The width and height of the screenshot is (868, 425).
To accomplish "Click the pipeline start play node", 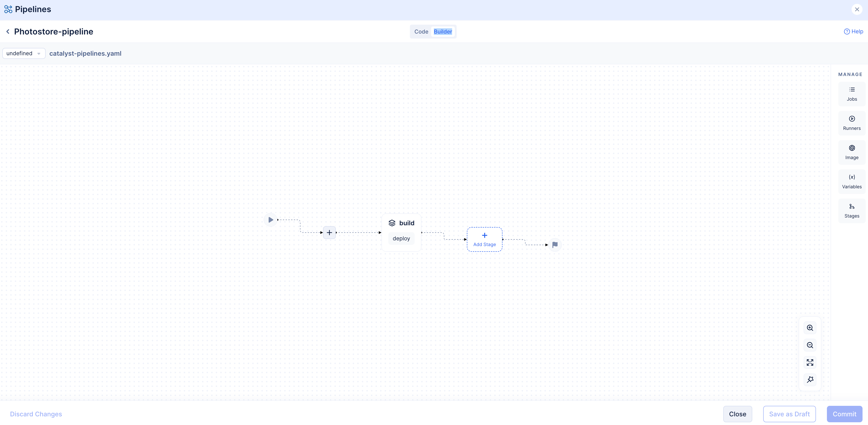I will pyautogui.click(x=271, y=220).
